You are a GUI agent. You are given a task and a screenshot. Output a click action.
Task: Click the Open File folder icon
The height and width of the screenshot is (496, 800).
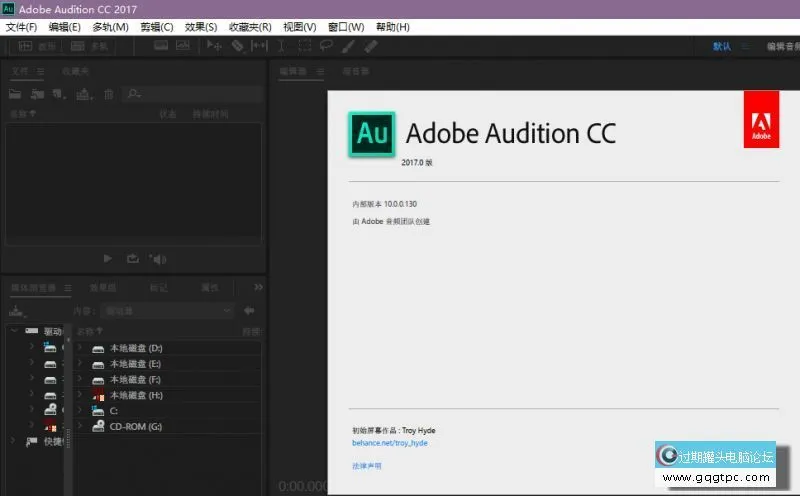pos(15,94)
